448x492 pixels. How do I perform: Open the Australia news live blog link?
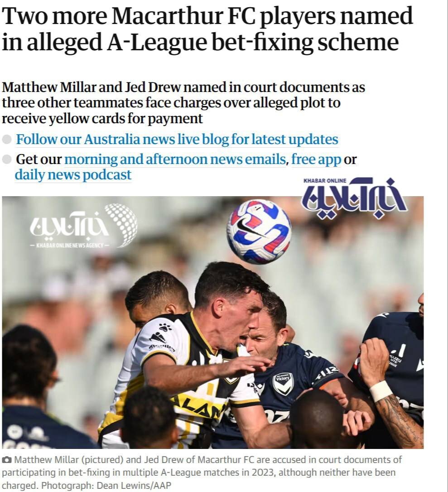177,140
